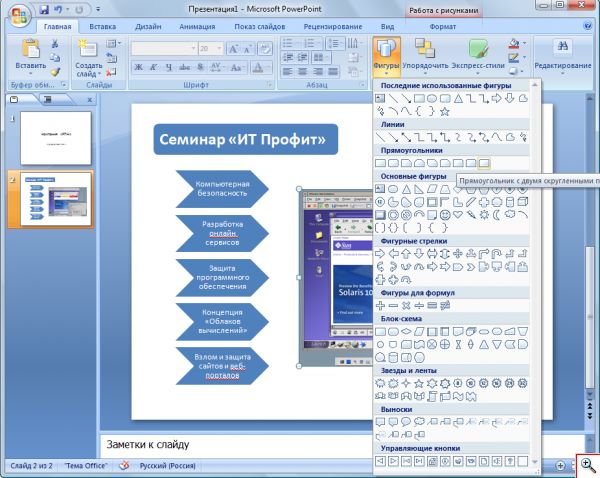The width and height of the screenshot is (600, 478).
Task: Expand the Редактирование menu
Action: point(562,56)
